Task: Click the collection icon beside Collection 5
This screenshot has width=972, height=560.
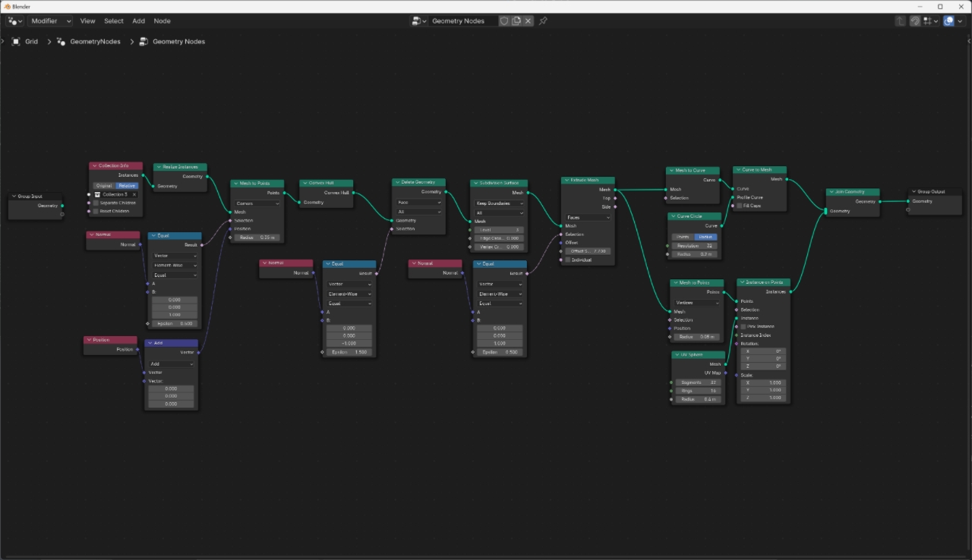Action: [98, 194]
